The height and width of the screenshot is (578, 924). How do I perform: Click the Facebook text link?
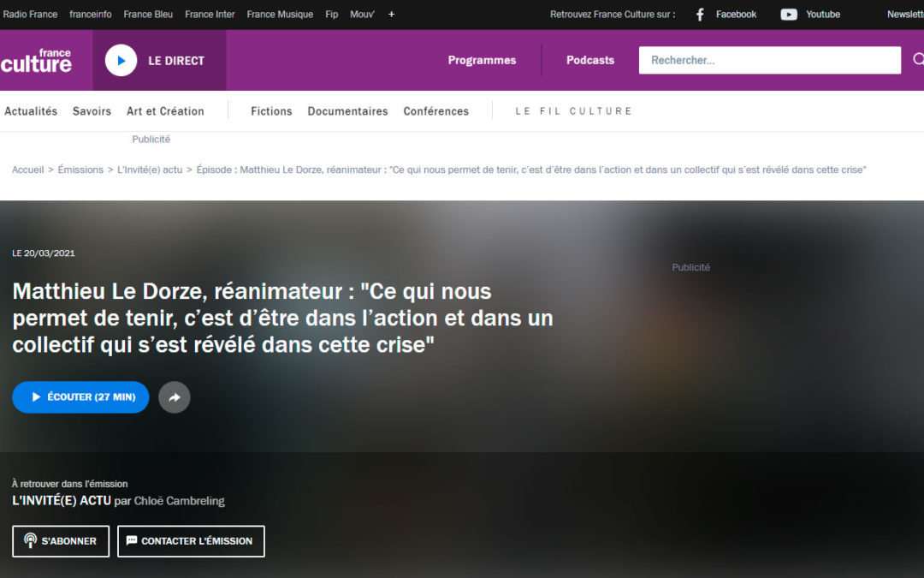point(736,15)
